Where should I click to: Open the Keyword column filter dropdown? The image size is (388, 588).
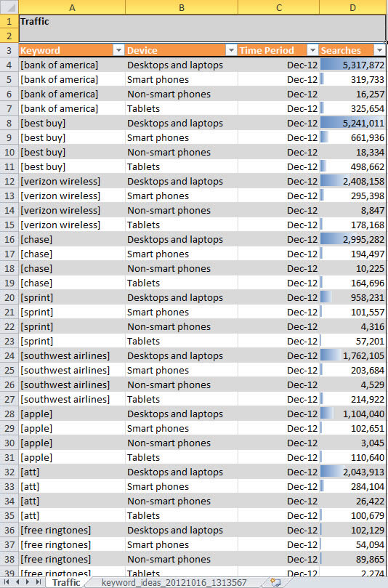118,50
